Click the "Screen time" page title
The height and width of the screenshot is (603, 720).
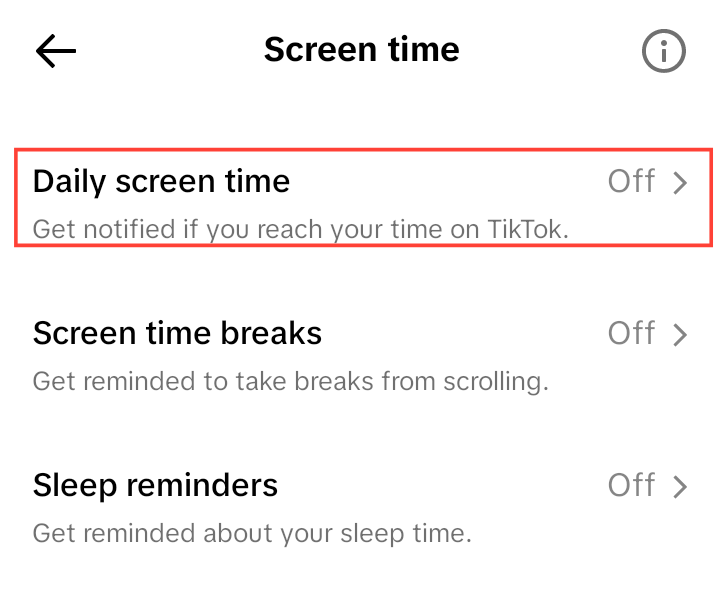361,50
